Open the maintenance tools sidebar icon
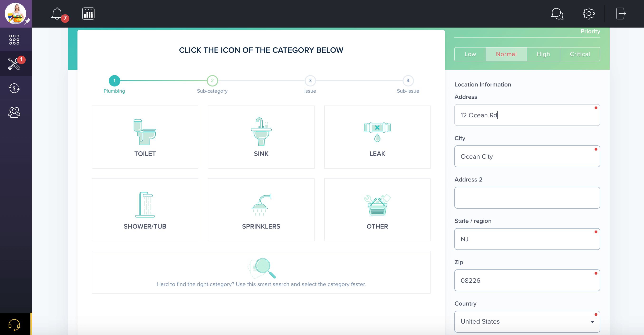644x335 pixels. pyautogui.click(x=14, y=64)
